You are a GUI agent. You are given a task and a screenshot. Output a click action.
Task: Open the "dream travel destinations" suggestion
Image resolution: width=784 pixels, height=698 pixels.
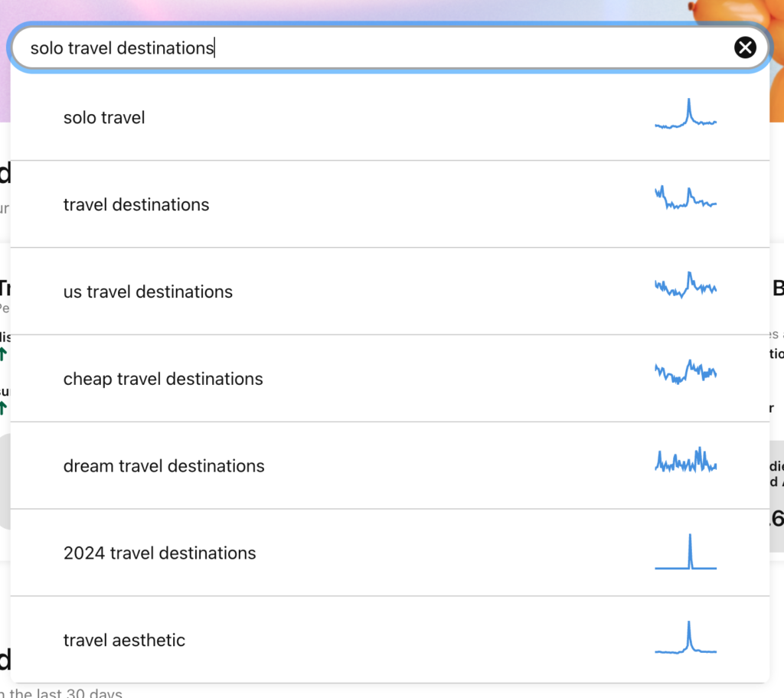pos(164,466)
